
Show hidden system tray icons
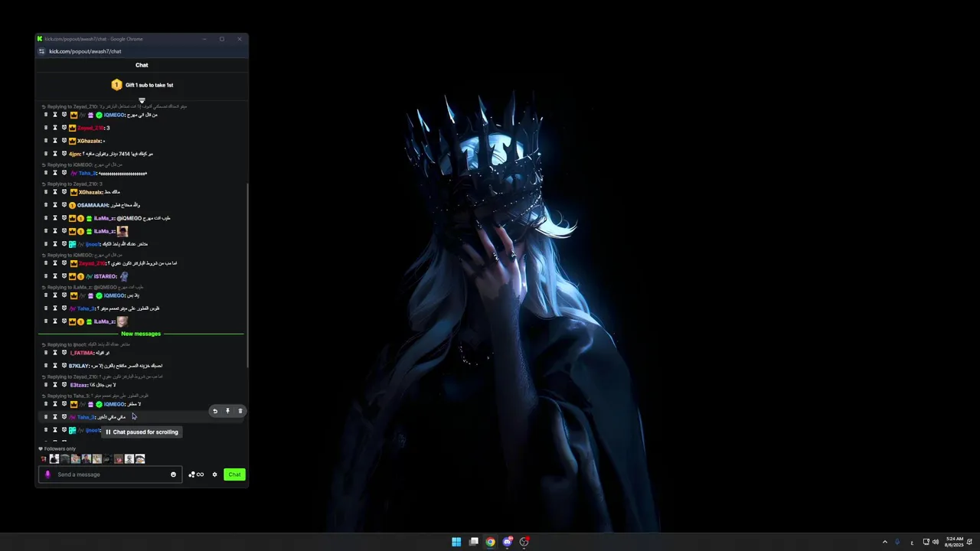pyautogui.click(x=884, y=542)
